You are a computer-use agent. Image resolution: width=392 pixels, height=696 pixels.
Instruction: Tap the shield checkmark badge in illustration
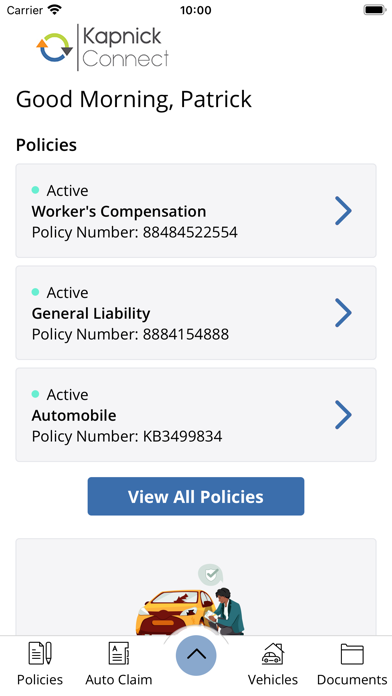(x=210, y=575)
